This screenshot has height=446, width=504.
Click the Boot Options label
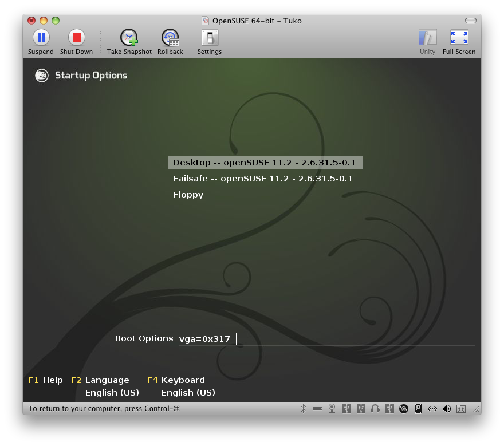(144, 338)
